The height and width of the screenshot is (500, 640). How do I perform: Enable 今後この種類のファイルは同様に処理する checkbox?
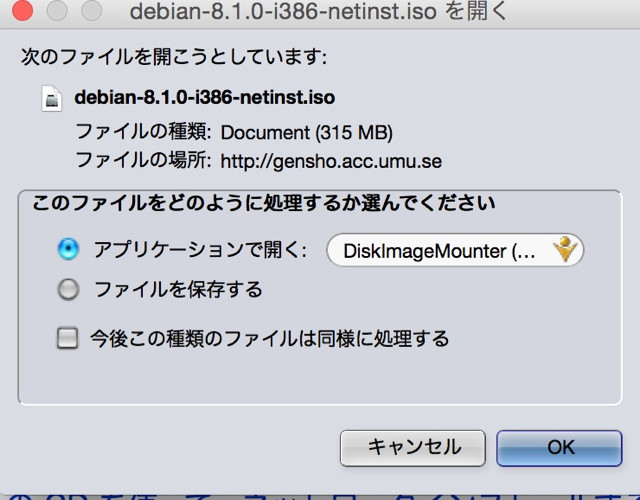click(67, 338)
